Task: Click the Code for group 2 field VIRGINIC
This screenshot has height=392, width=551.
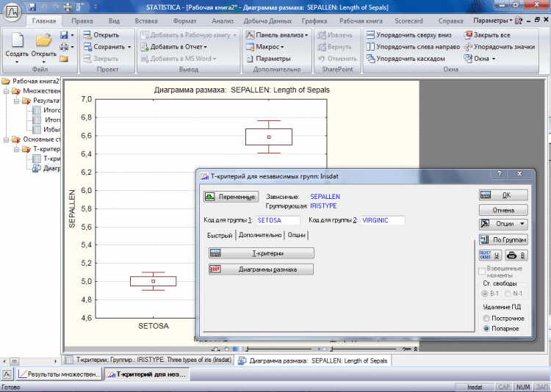Action: coord(383,220)
